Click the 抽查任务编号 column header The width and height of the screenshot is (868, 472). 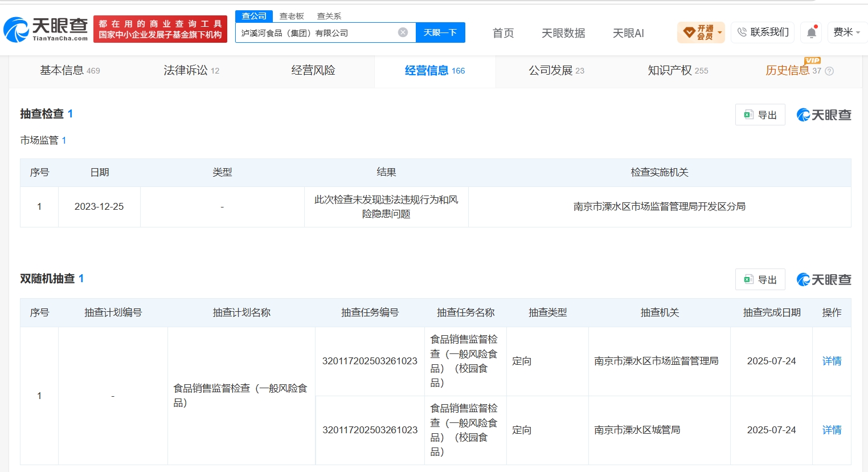[x=370, y=313]
